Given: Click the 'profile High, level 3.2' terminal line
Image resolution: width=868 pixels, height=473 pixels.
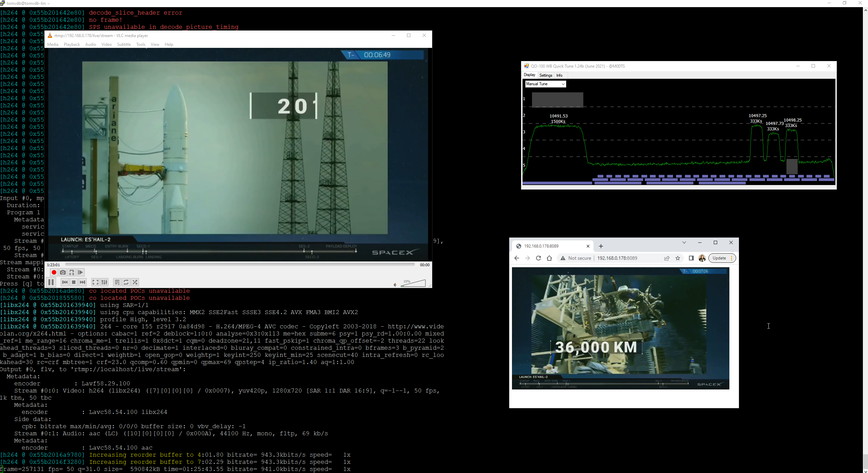Looking at the screenshot, I should (x=143, y=319).
